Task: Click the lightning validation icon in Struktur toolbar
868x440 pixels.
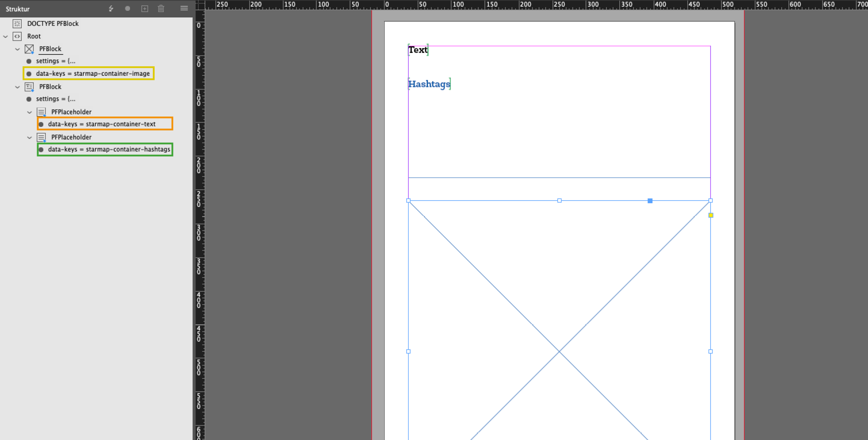Action: click(111, 8)
